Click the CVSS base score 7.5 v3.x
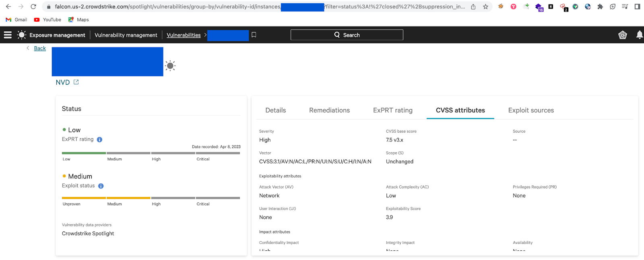 coord(394,140)
